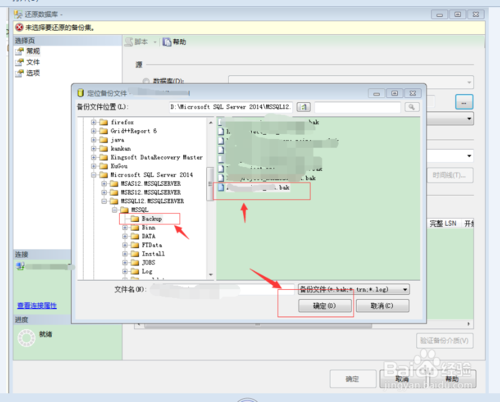
Task: Expand the Grid++Report 6 folder node
Action: pos(94,131)
